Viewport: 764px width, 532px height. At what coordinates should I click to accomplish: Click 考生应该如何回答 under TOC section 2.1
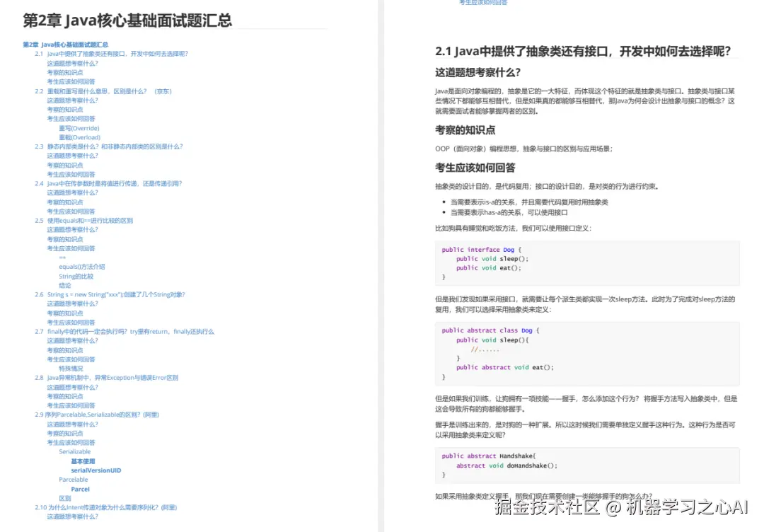tap(71, 82)
